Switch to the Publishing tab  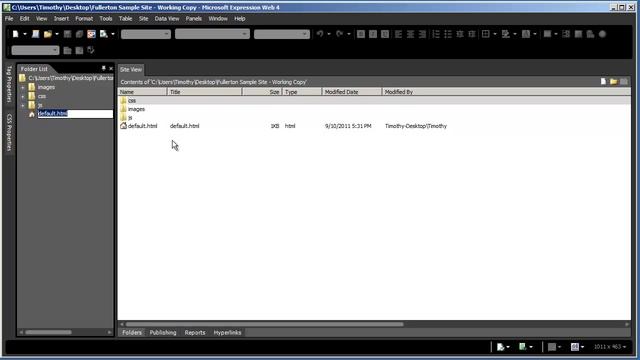coord(163,333)
